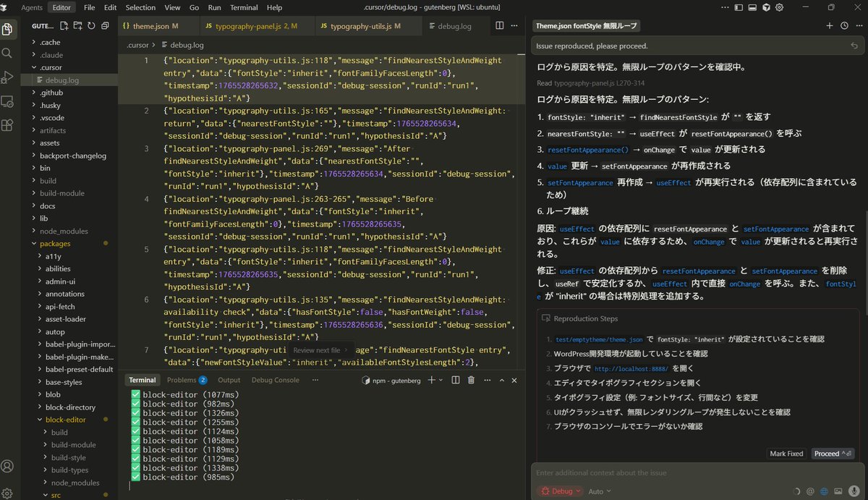Split the editor to the right
The height and width of the screenshot is (500, 868).
pos(499,25)
